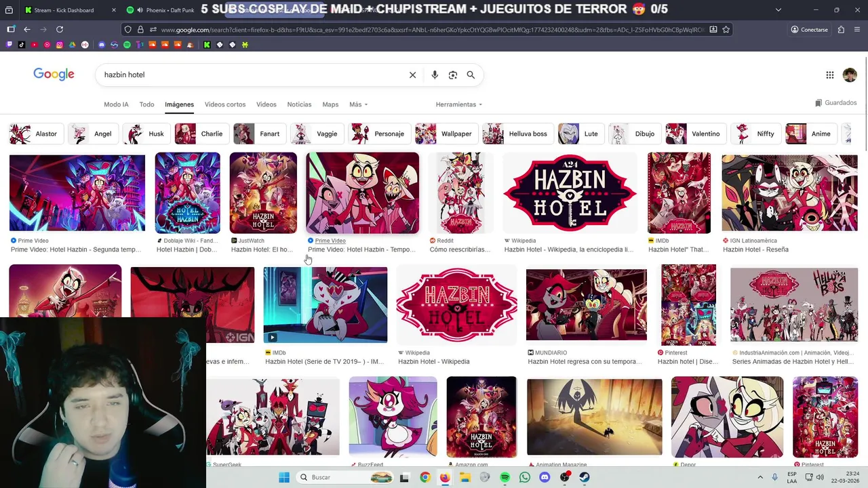Clear the search box with the X icon

click(412, 75)
